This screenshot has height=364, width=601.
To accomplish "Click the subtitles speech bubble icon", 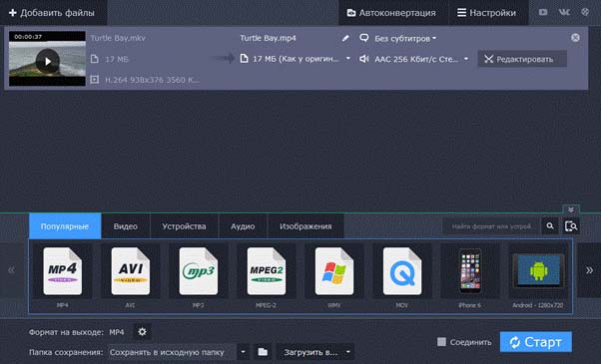I will coord(363,38).
